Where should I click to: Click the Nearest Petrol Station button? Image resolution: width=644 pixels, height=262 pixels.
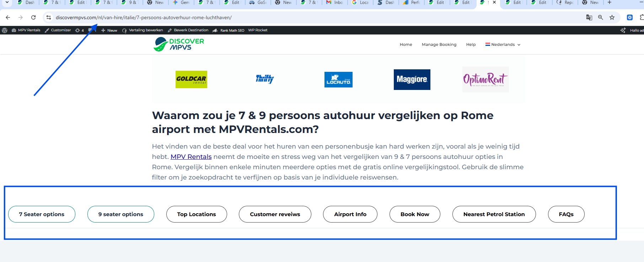click(x=494, y=214)
